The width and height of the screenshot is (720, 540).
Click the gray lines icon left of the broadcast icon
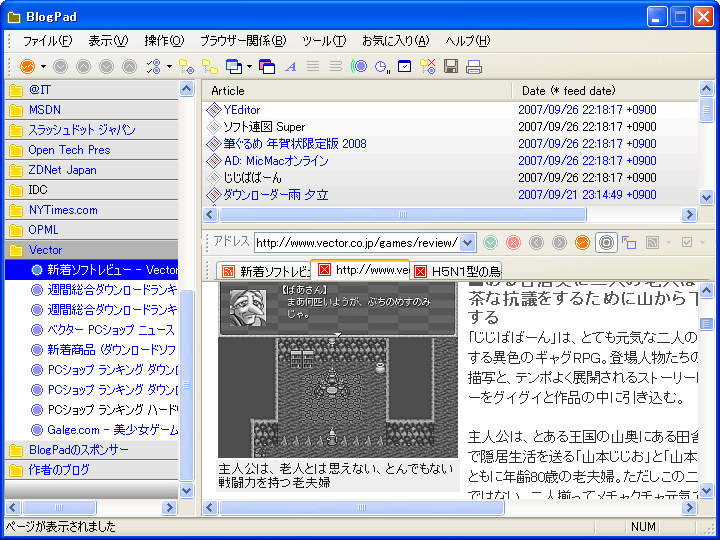(336, 67)
